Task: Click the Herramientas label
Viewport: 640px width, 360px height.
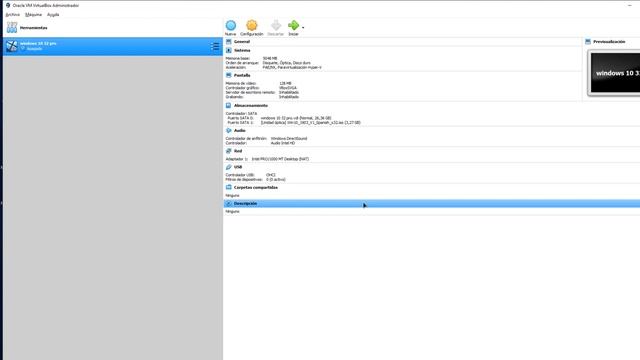Action: click(x=33, y=28)
